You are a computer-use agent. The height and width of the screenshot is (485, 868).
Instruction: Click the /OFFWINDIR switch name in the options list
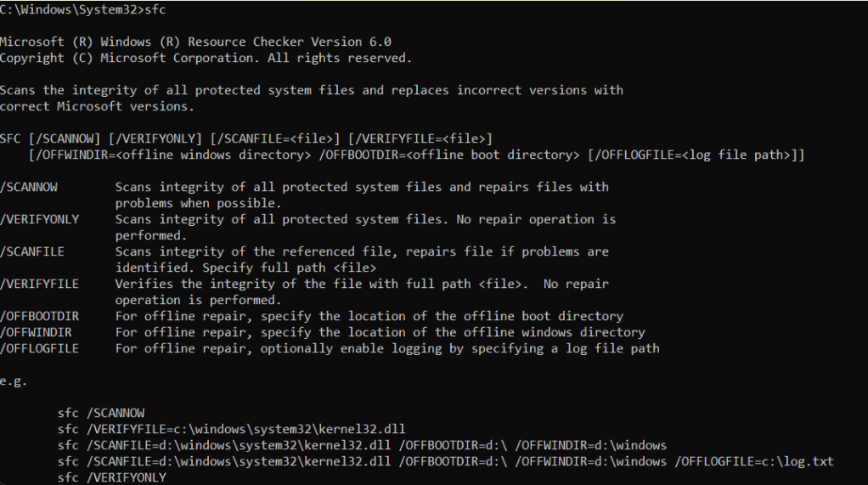point(36,332)
